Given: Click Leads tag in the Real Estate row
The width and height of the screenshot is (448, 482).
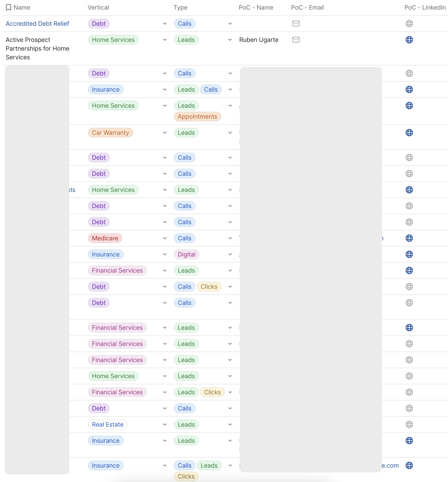Looking at the screenshot, I should point(186,424).
